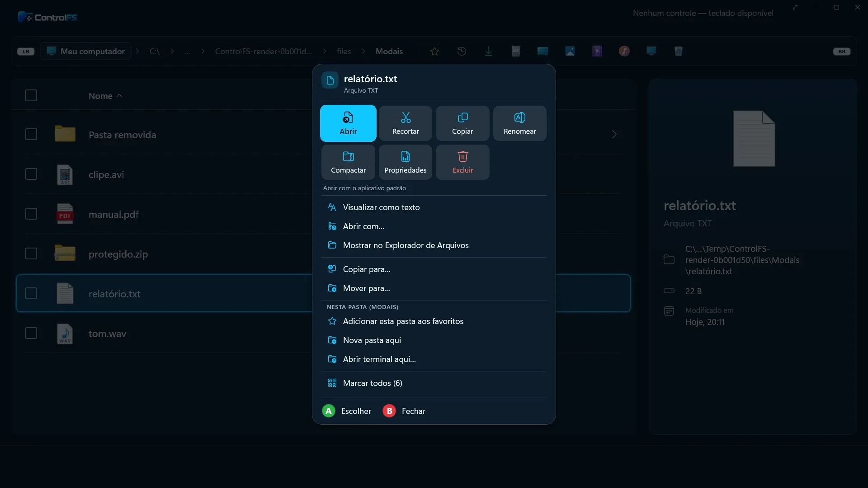The width and height of the screenshot is (868, 488).
Task: Click the Modais breadcrumb
Action: 389,52
